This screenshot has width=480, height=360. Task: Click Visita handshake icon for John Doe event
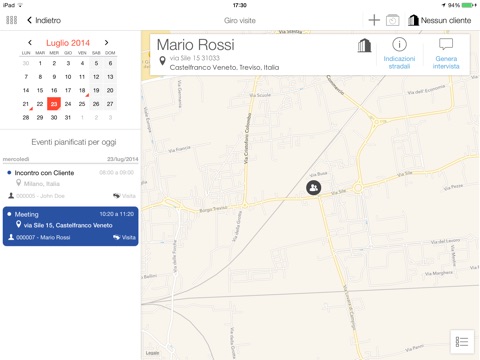click(116, 196)
